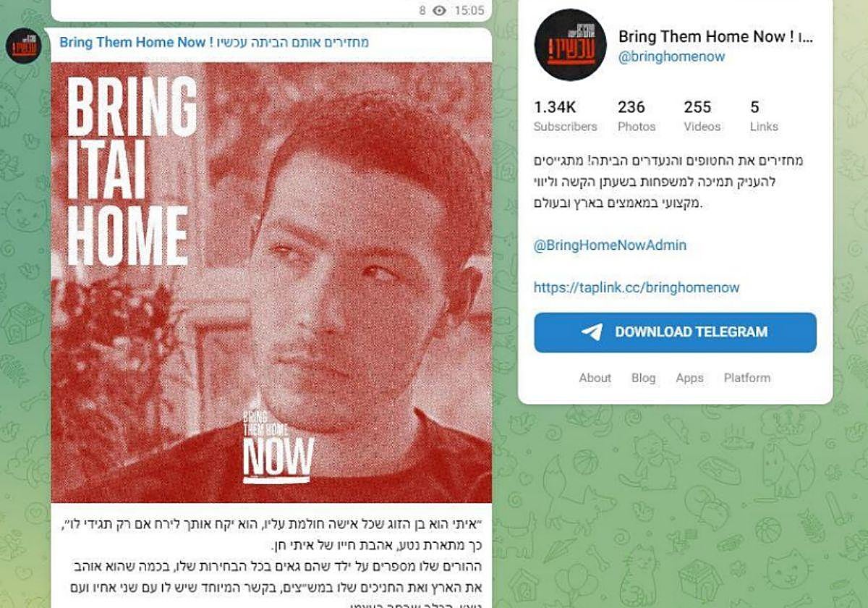Click the small channel avatar beside the post

(x=24, y=46)
